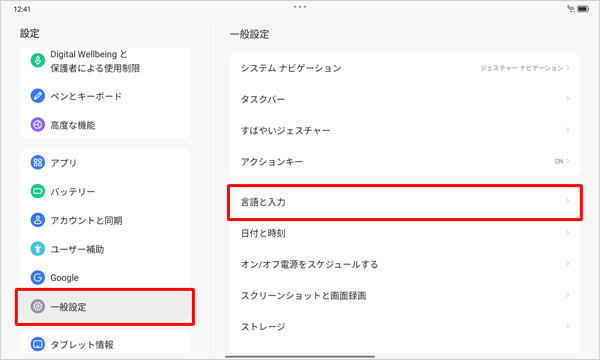Select 一般設定 in the settings sidebar
This screenshot has height=360, width=600.
pos(105,307)
